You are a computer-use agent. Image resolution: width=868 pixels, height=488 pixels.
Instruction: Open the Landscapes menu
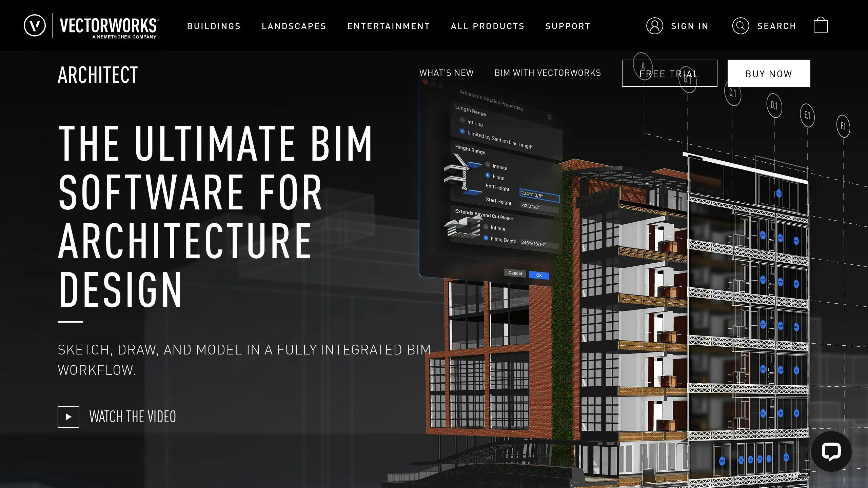[x=294, y=26]
